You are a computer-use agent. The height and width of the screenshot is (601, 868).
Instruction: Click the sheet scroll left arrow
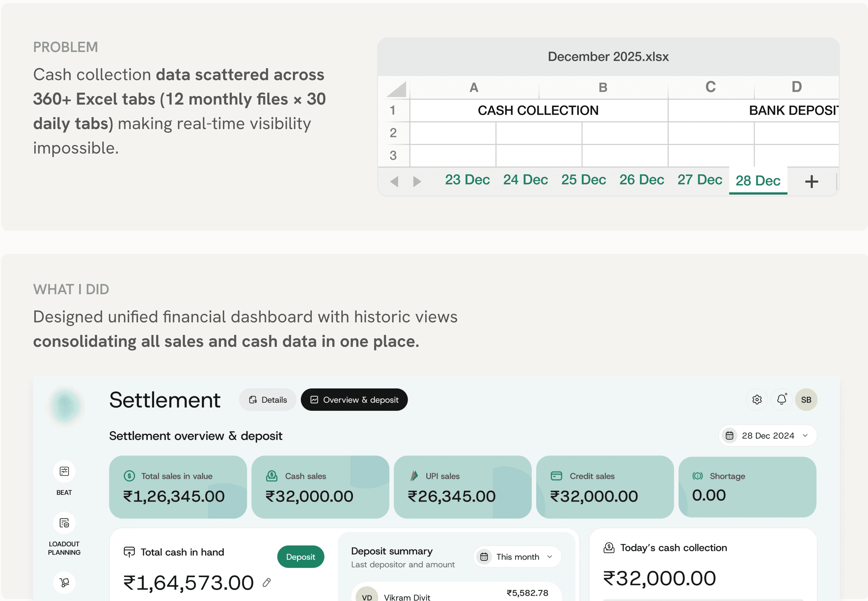pyautogui.click(x=395, y=181)
